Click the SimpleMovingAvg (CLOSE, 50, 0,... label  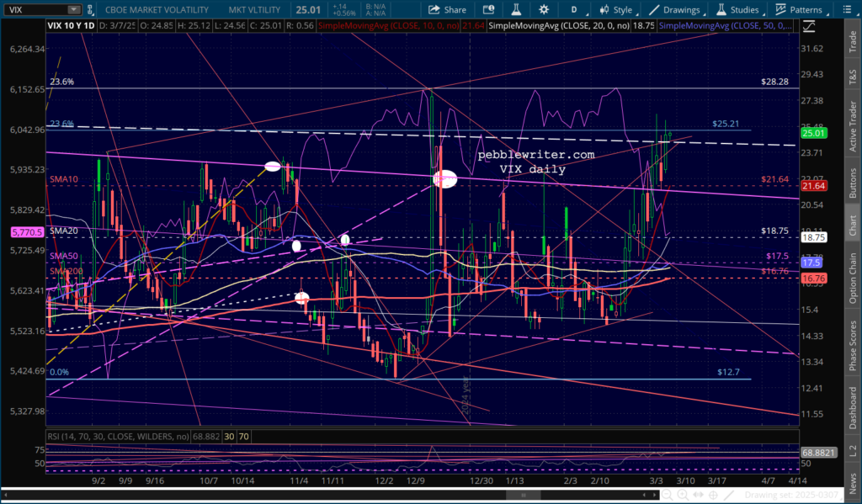[726, 25]
